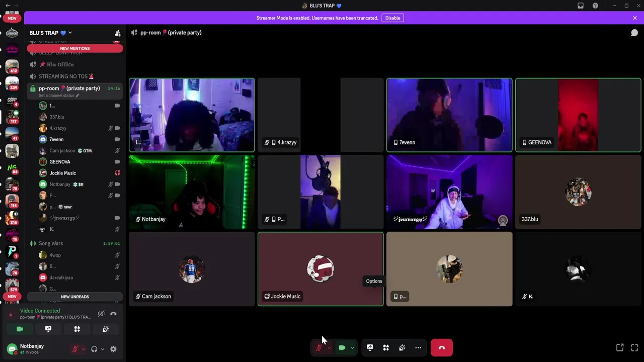Pop out the call window
The width and height of the screenshot is (644, 362).
[620, 347]
